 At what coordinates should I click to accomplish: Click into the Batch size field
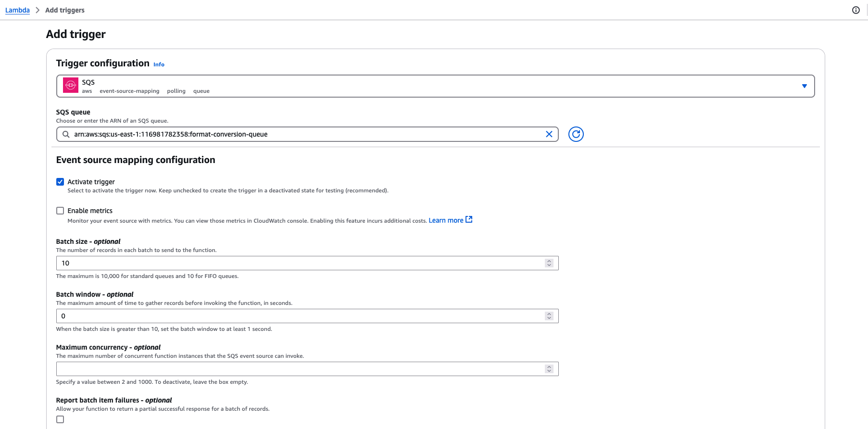(307, 263)
